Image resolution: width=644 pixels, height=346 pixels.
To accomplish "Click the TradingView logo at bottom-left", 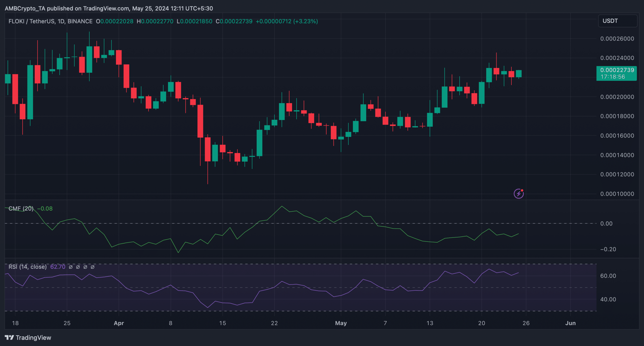I will (28, 337).
